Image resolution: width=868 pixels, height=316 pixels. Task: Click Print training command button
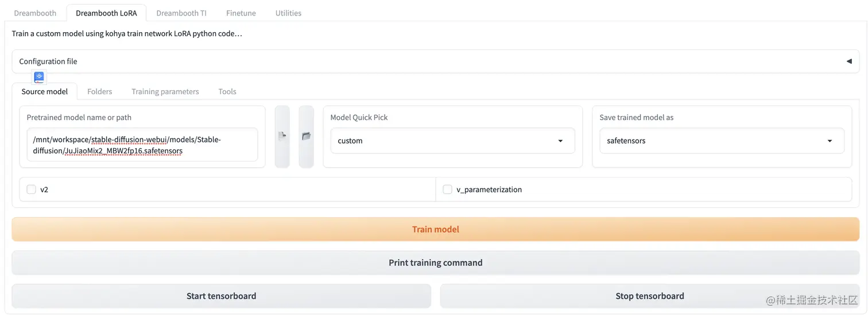(435, 263)
